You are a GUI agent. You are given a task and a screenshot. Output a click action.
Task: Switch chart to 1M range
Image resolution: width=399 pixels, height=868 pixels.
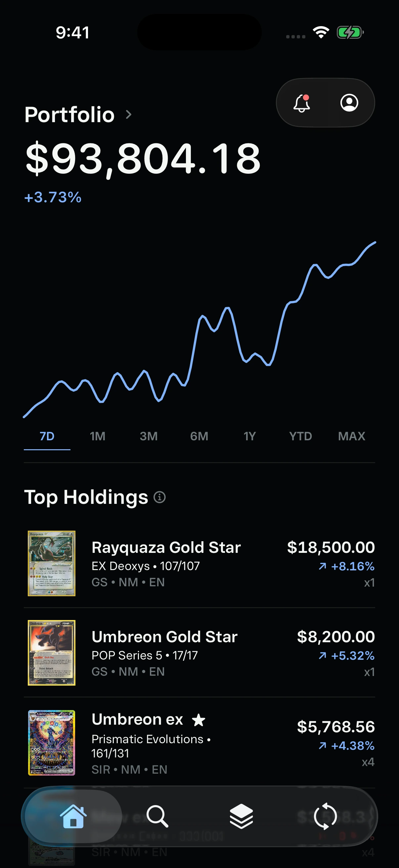pyautogui.click(x=98, y=436)
